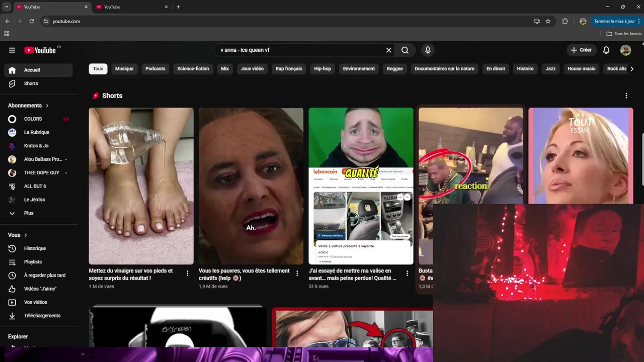The width and height of the screenshot is (644, 362).
Task: Open Tous les favoris bookmarks folder
Action: point(624,34)
